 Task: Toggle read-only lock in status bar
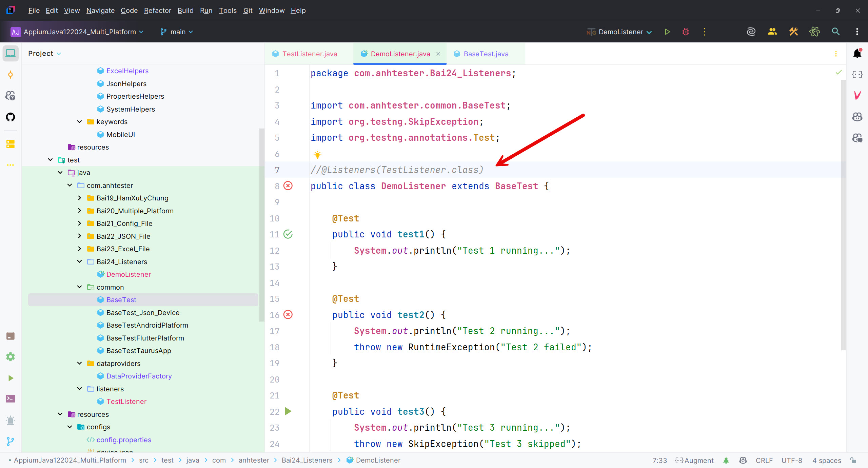coord(853,460)
